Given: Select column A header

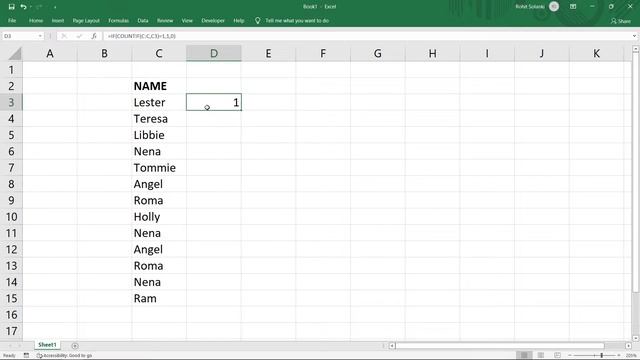Looking at the screenshot, I should 50,53.
